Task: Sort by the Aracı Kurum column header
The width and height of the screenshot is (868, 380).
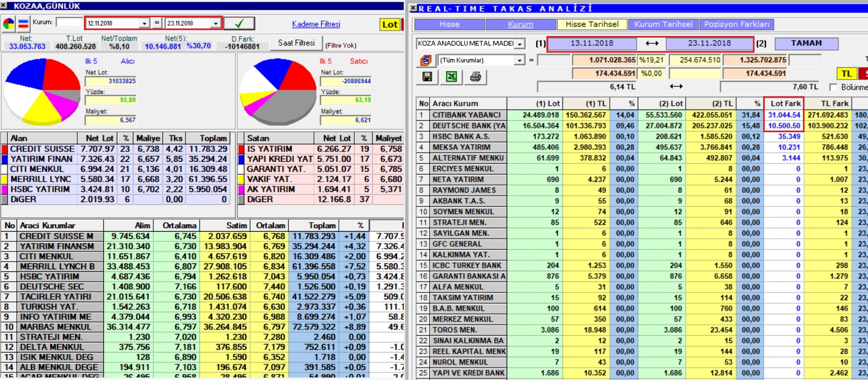Action: pyautogui.click(x=468, y=103)
